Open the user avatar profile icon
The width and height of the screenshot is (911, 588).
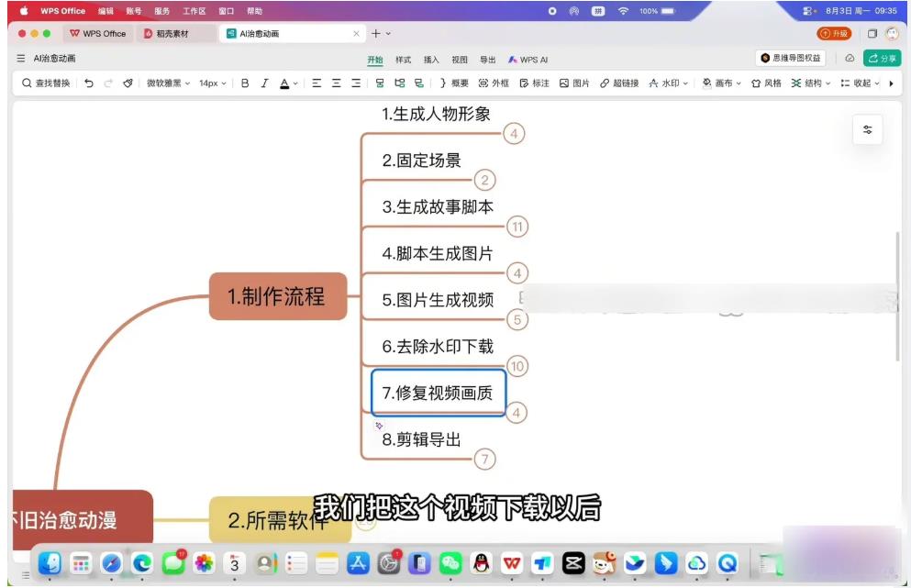click(x=892, y=34)
